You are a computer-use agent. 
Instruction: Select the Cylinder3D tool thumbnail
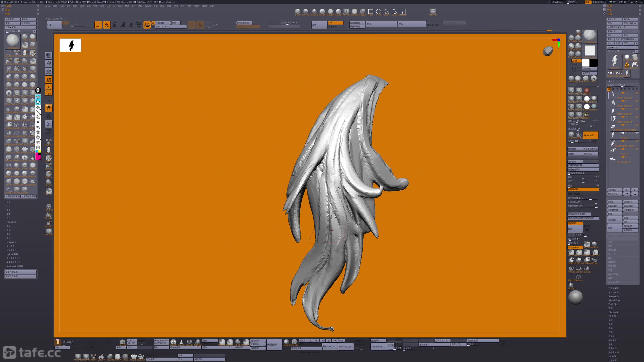point(635,57)
